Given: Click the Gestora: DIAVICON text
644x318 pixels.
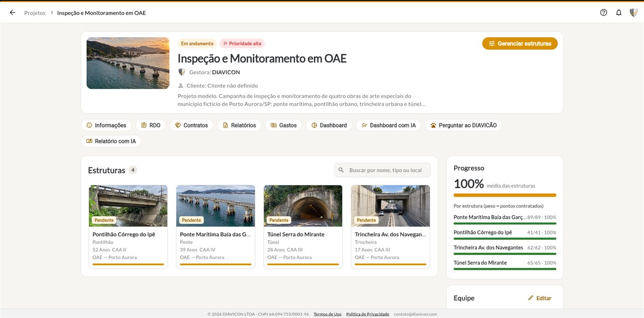Looking at the screenshot, I should pos(215,72).
